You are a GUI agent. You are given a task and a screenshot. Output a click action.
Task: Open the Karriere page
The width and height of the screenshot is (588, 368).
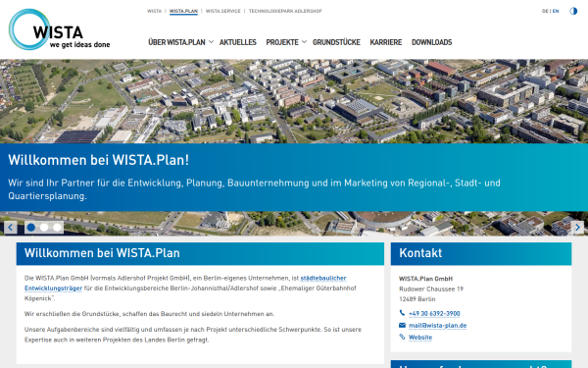[x=386, y=42]
